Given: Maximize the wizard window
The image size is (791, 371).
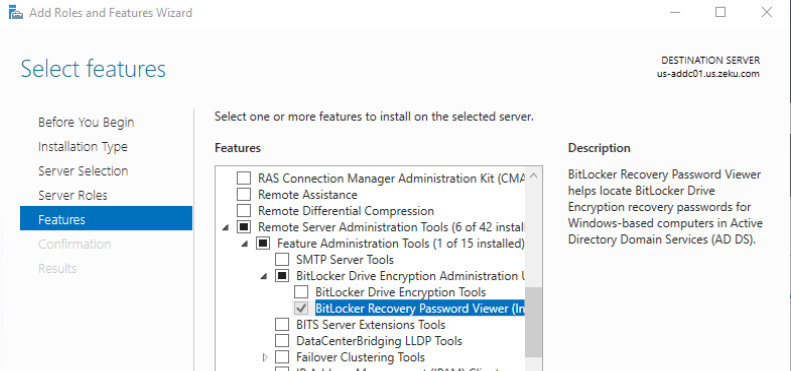Looking at the screenshot, I should click(720, 13).
